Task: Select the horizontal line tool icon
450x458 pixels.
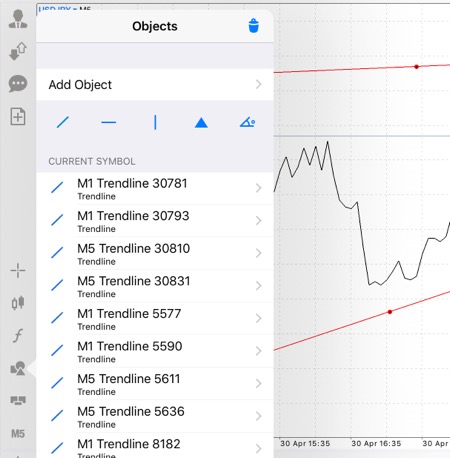Action: point(109,122)
